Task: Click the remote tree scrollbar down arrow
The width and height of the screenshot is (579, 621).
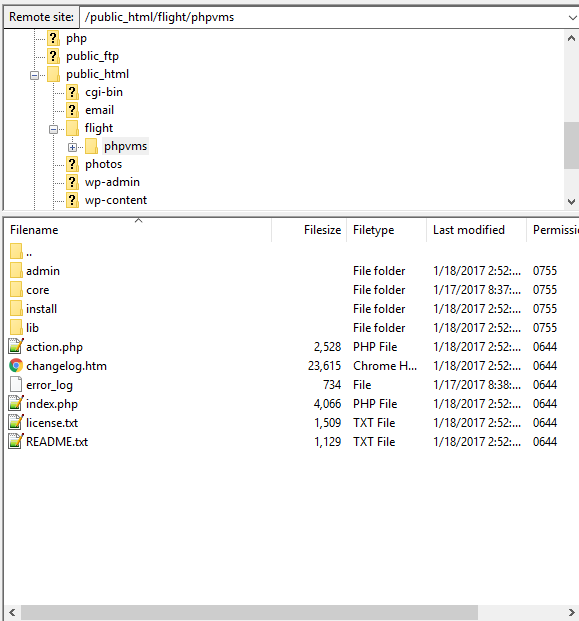Action: 571,202
